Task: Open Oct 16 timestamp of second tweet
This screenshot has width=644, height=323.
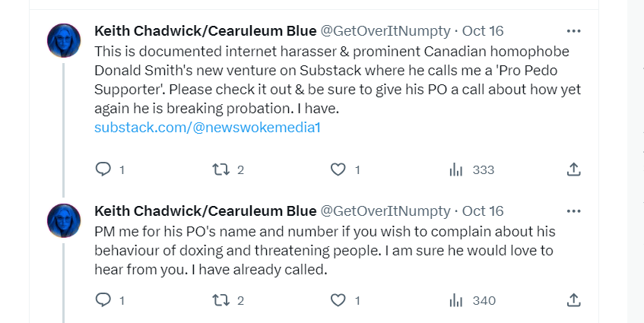Action: point(483,211)
